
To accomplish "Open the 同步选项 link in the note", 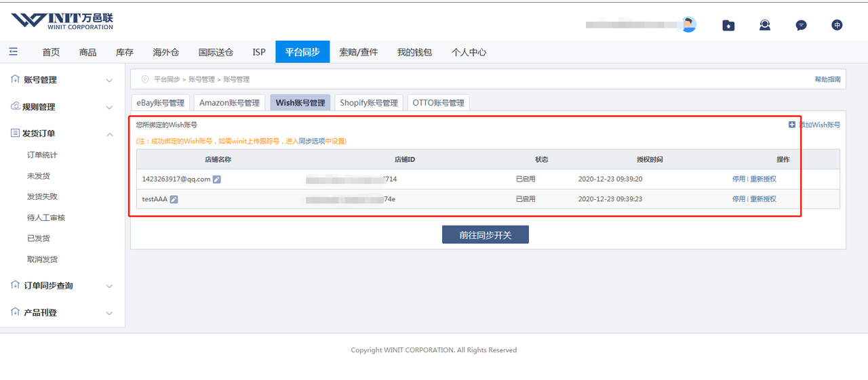I will coord(313,141).
